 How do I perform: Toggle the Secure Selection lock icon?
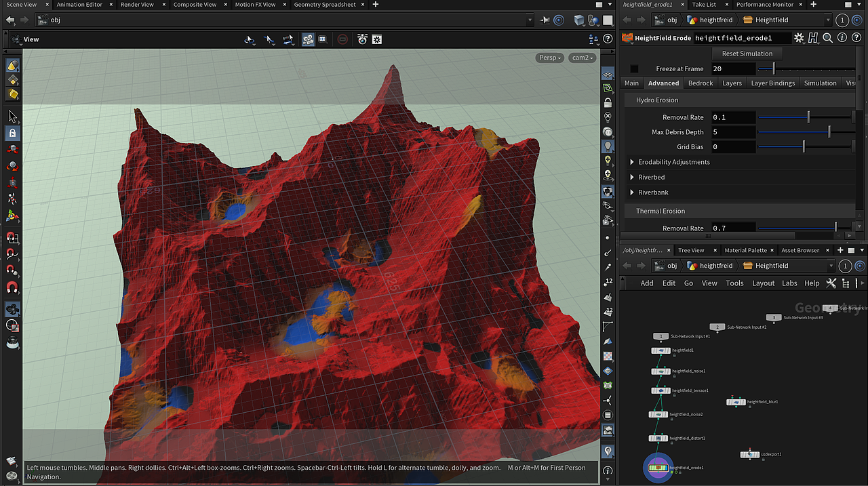12,133
